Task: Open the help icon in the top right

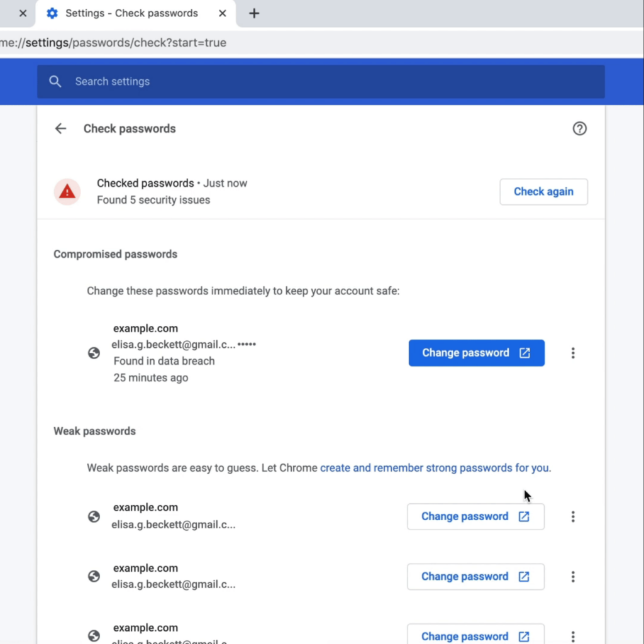Action: click(579, 128)
